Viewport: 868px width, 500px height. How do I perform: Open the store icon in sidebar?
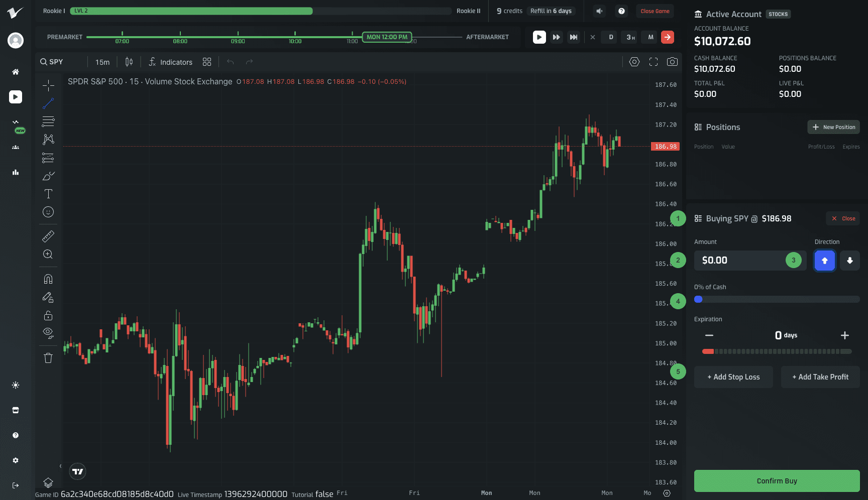16,410
